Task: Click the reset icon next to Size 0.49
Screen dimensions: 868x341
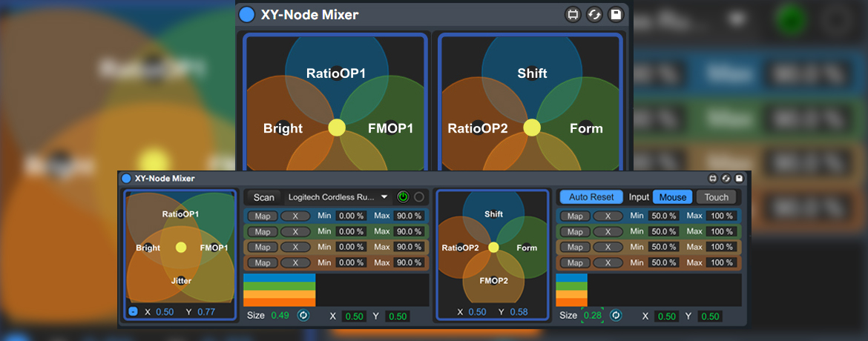Action: 303,316
